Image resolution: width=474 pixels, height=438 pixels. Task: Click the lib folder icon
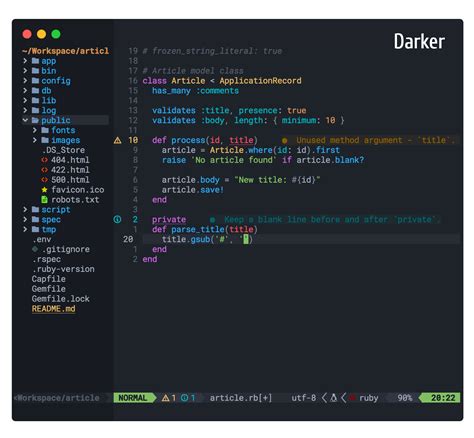point(35,100)
